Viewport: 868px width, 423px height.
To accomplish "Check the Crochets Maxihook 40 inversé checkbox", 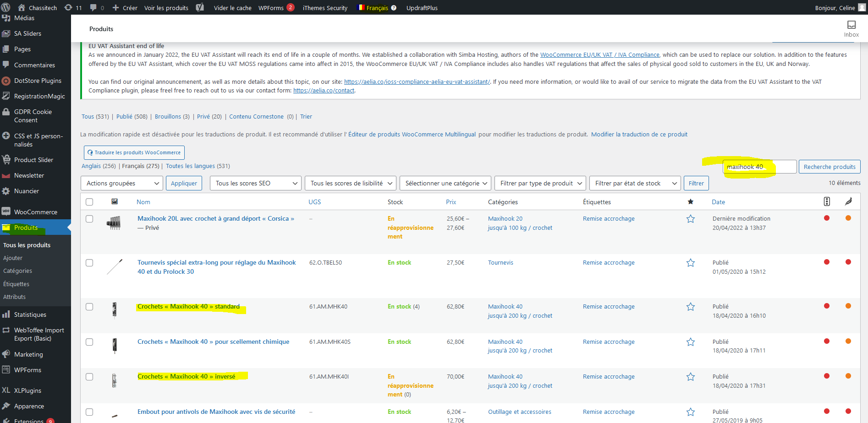I will pyautogui.click(x=89, y=377).
